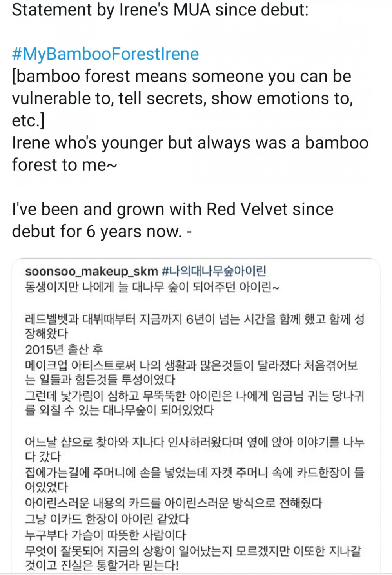This screenshot has width=392, height=575.
Task: Click the line '그냥 이카드 한장이 아이린 같았다'
Action: [107, 519]
